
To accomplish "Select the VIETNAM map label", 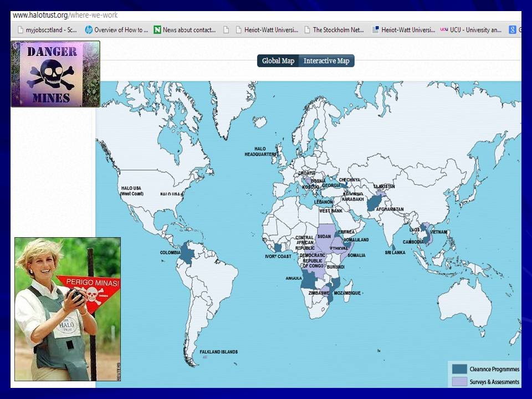I will [x=438, y=232].
